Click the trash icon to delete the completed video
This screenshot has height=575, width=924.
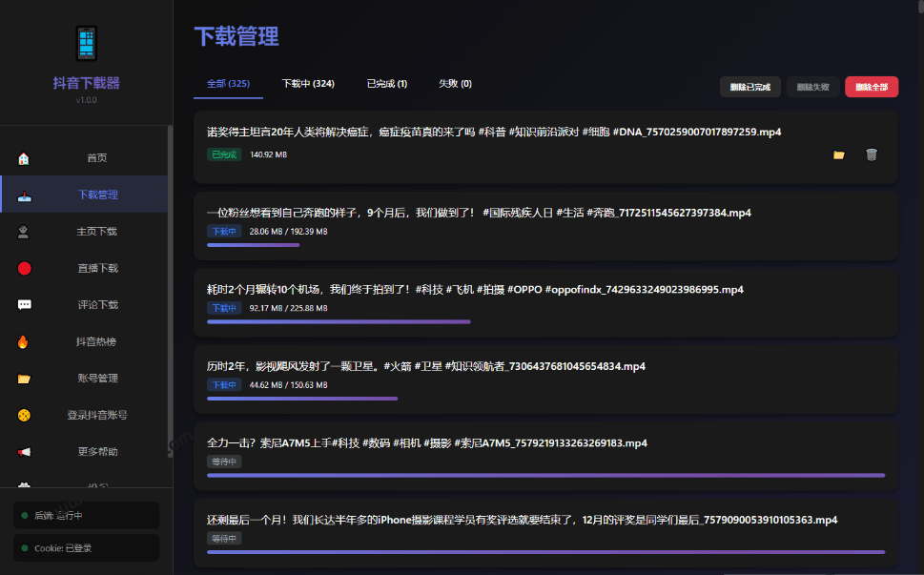tap(871, 154)
